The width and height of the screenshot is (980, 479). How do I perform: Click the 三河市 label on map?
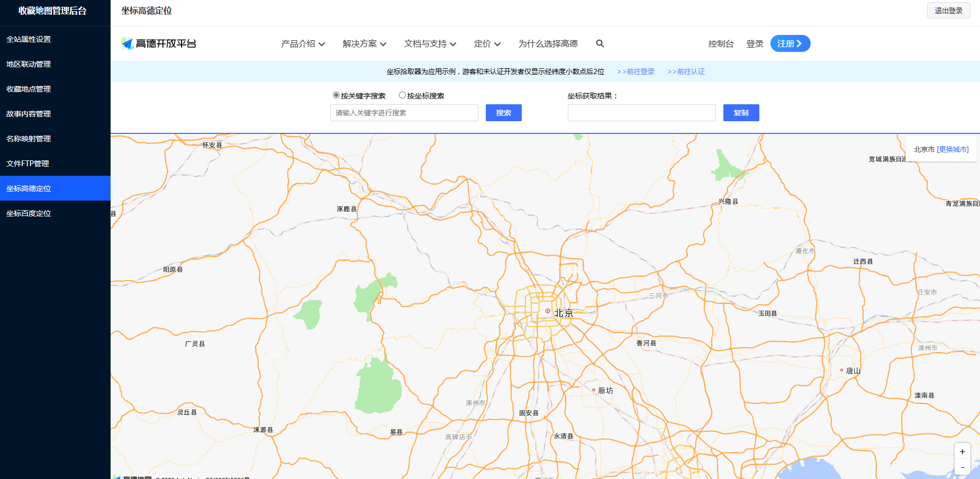(x=658, y=295)
